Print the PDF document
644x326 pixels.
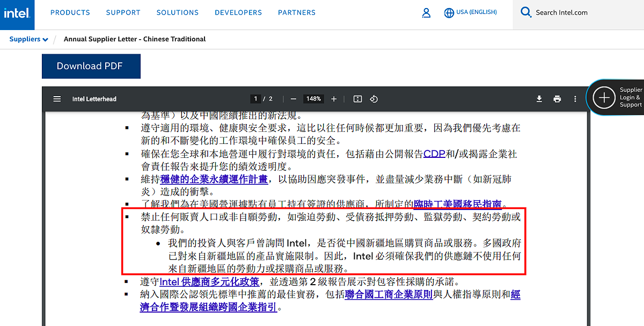[x=557, y=99]
